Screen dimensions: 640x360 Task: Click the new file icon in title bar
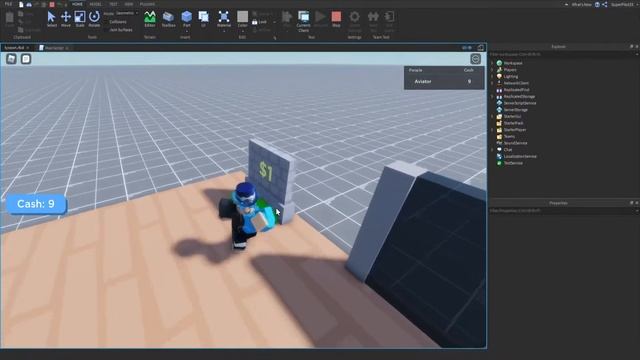tap(21, 4)
